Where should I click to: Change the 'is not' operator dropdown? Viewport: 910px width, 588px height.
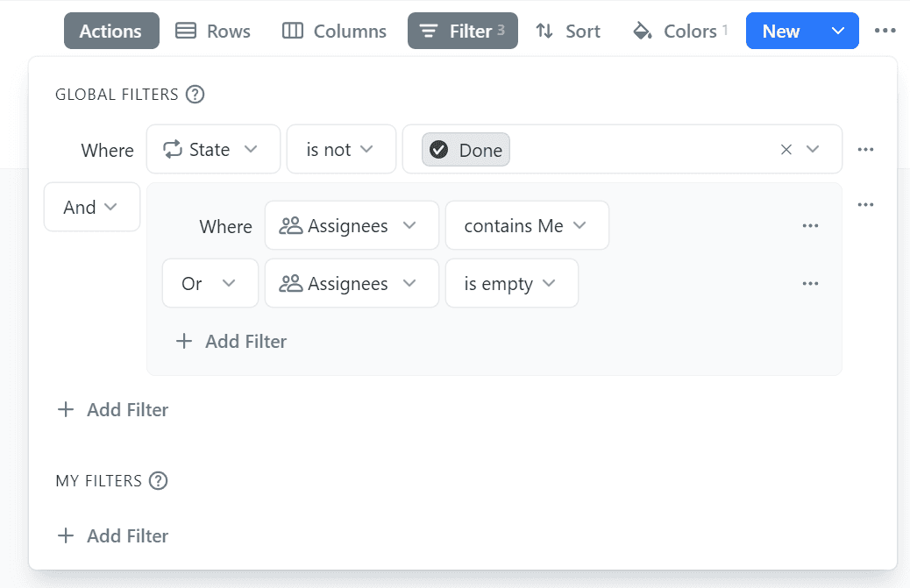pyautogui.click(x=341, y=149)
